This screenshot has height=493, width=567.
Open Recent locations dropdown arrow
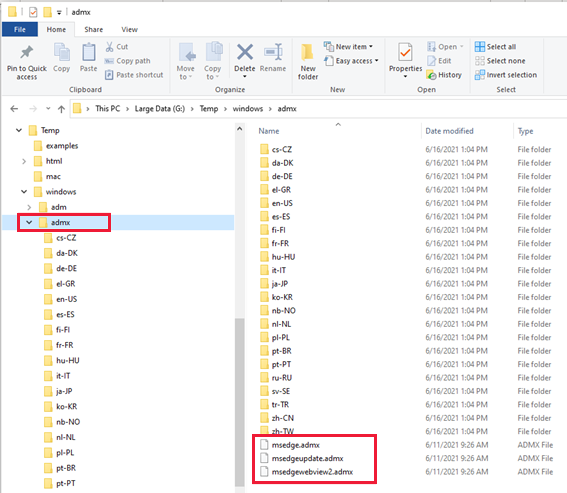click(48, 109)
